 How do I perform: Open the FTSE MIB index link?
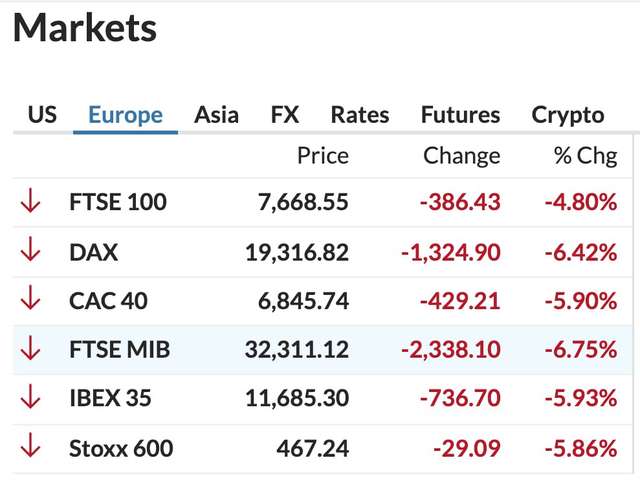coord(120,349)
